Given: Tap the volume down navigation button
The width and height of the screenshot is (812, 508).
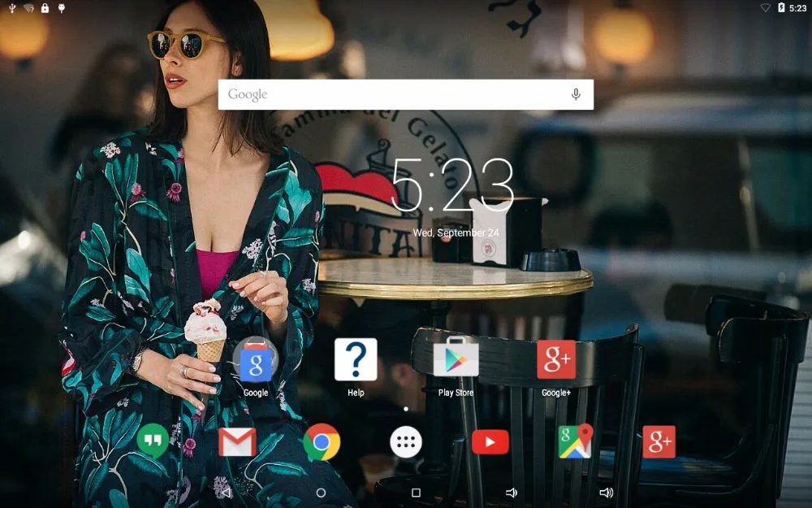Looking at the screenshot, I should (x=511, y=493).
